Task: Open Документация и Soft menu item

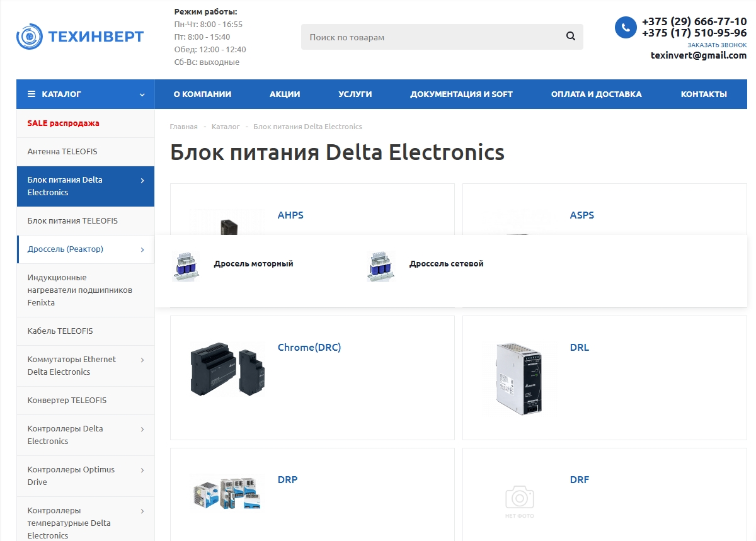Action: pos(461,94)
